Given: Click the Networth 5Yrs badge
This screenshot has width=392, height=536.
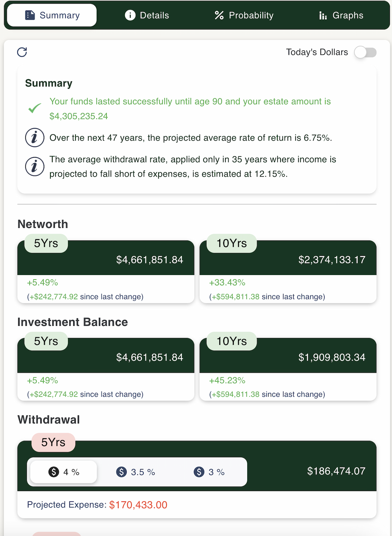Looking at the screenshot, I should point(46,243).
